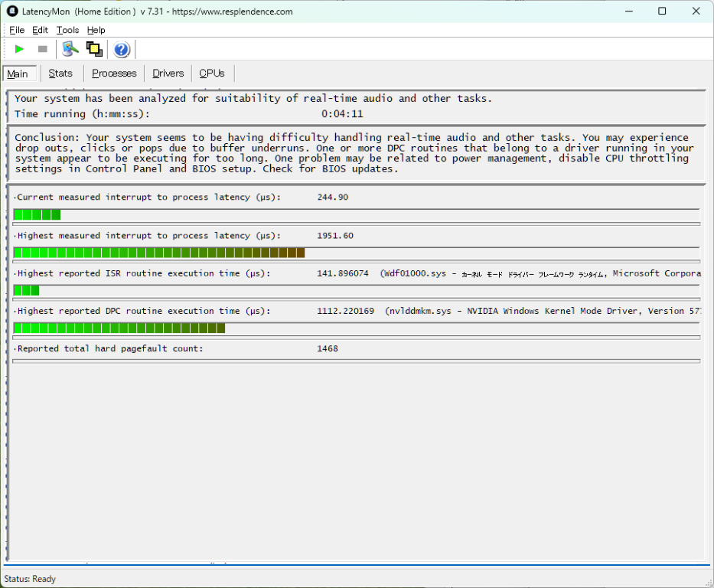Switch to the CPUs tab
Screen dimensions: 714x588
(212, 73)
